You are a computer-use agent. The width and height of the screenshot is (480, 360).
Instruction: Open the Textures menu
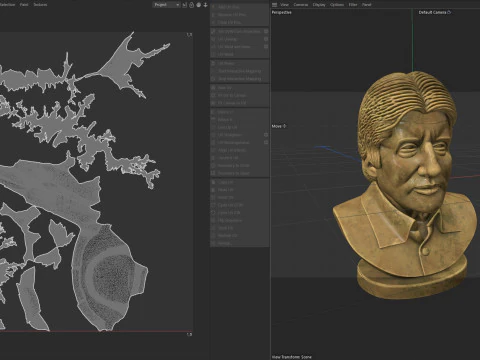(x=40, y=5)
